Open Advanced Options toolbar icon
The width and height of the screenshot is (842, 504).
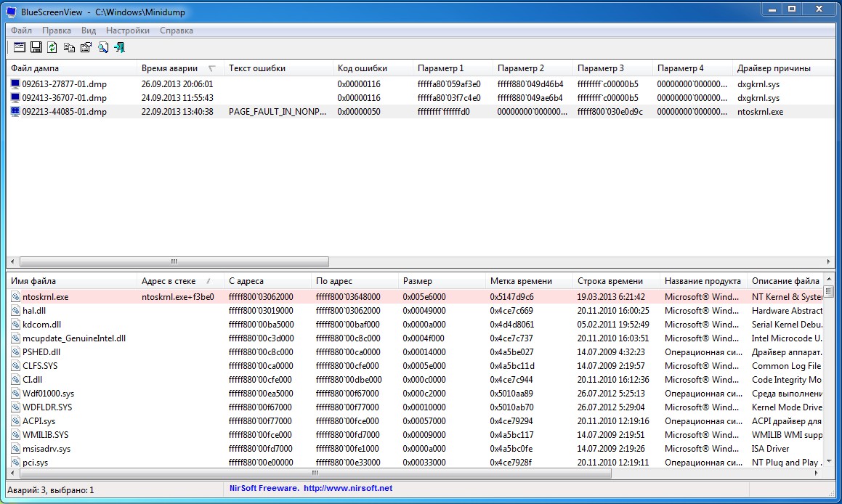click(20, 47)
